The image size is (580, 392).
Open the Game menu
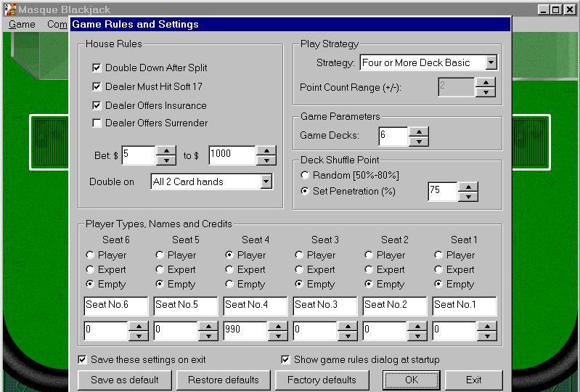tap(22, 24)
